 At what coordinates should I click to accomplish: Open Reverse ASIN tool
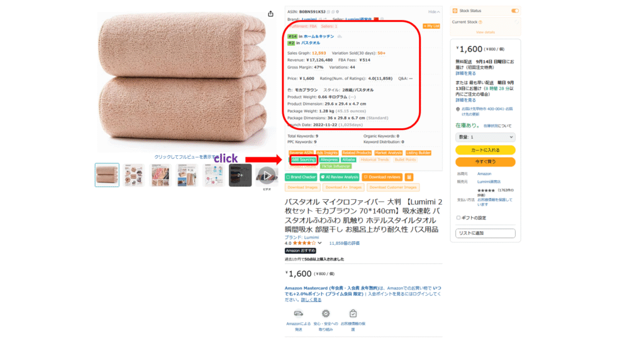click(x=301, y=153)
